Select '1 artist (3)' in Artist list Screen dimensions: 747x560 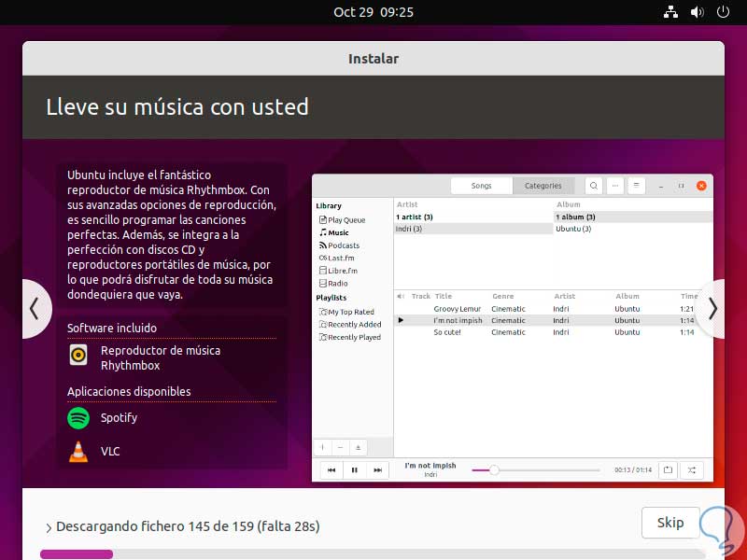click(473, 217)
